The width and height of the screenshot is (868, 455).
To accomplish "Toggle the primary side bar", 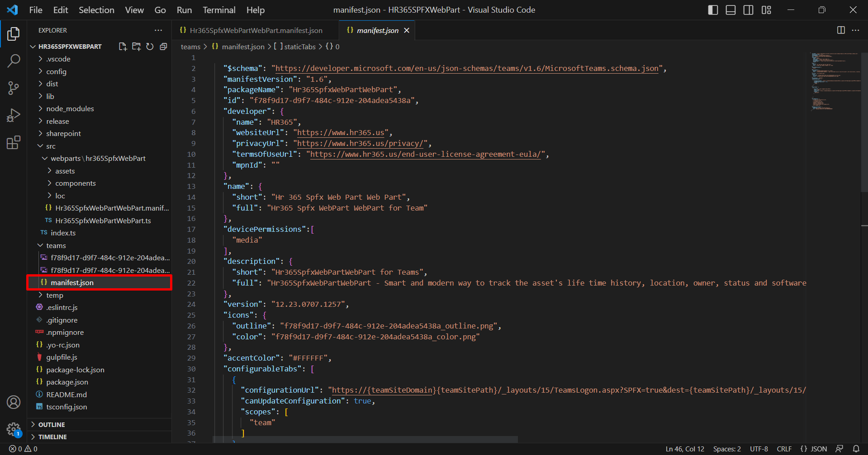I will point(713,10).
